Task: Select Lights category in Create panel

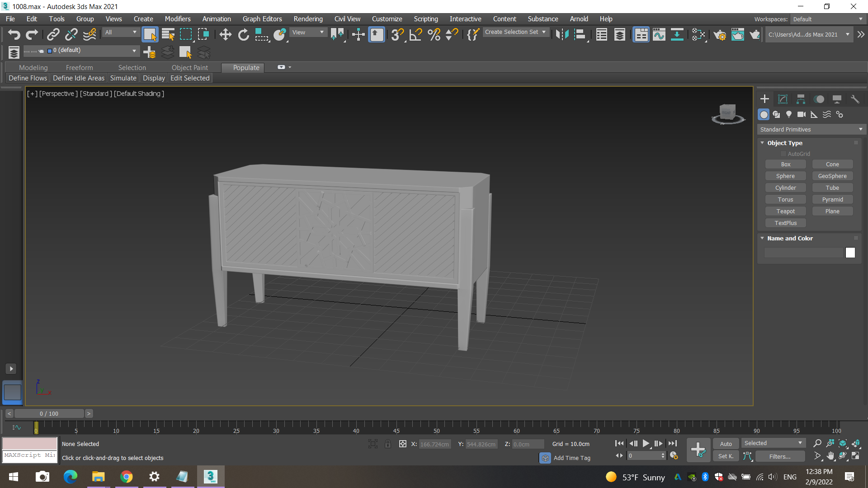Action: click(x=789, y=115)
